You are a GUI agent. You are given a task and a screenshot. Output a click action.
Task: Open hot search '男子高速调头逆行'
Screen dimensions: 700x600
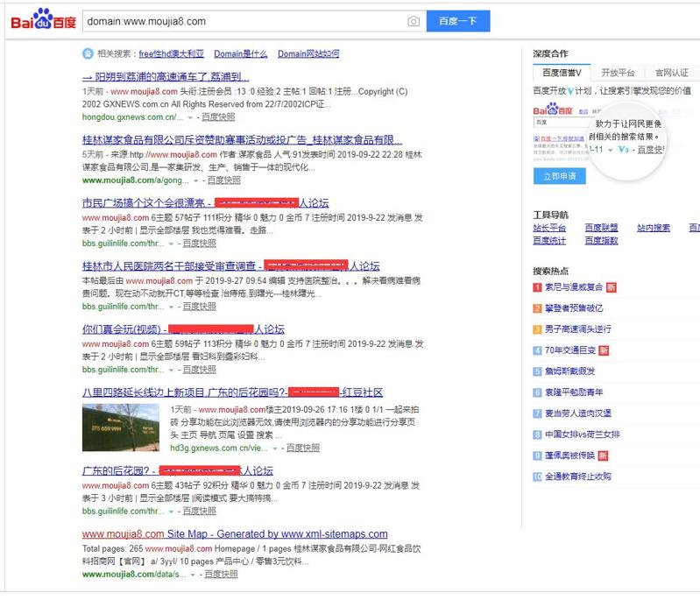click(x=578, y=329)
